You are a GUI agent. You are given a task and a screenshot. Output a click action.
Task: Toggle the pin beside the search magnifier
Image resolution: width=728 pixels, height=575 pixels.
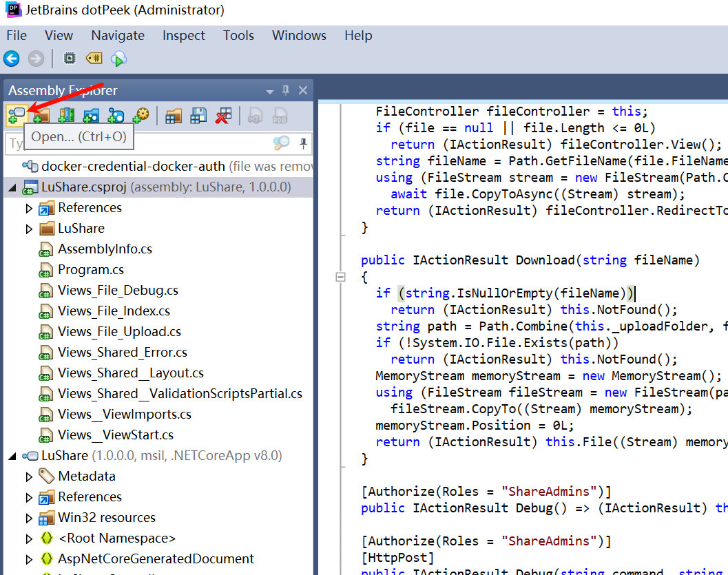click(302, 143)
